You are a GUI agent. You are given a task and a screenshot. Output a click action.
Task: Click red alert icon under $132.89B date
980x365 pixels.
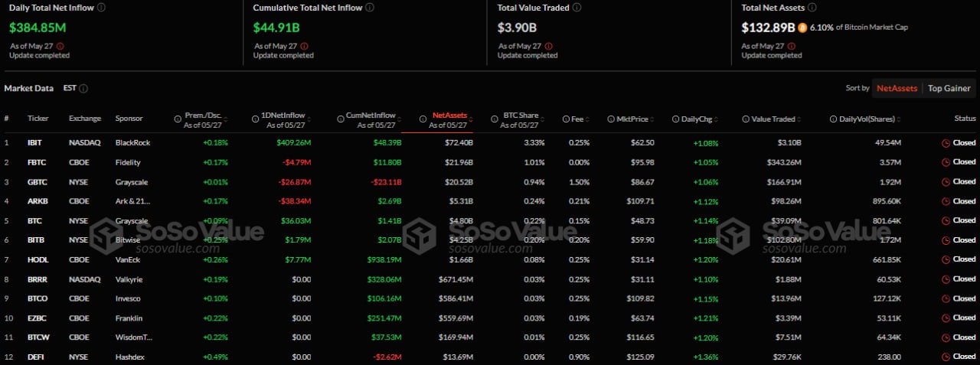(x=792, y=46)
